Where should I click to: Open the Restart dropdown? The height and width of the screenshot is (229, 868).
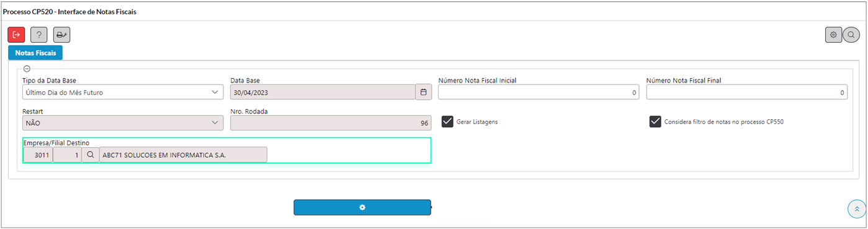[123, 123]
